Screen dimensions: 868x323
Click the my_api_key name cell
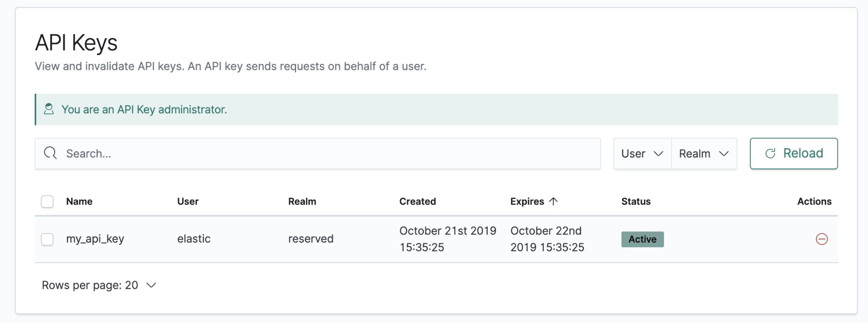[x=95, y=239]
